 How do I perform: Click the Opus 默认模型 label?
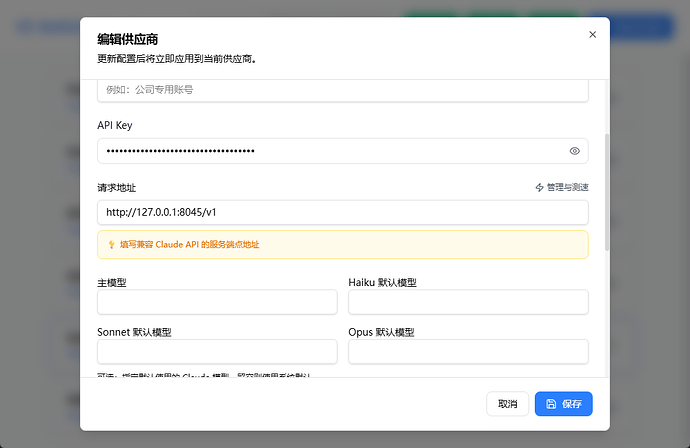tap(381, 332)
